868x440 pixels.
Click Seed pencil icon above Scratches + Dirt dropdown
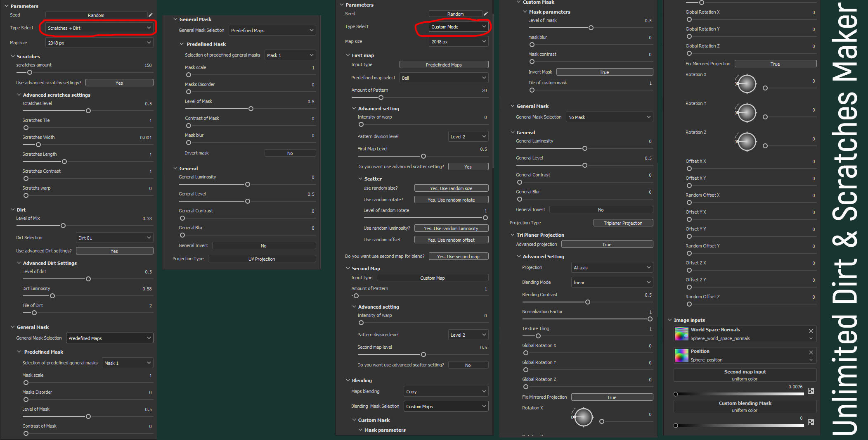tap(151, 15)
